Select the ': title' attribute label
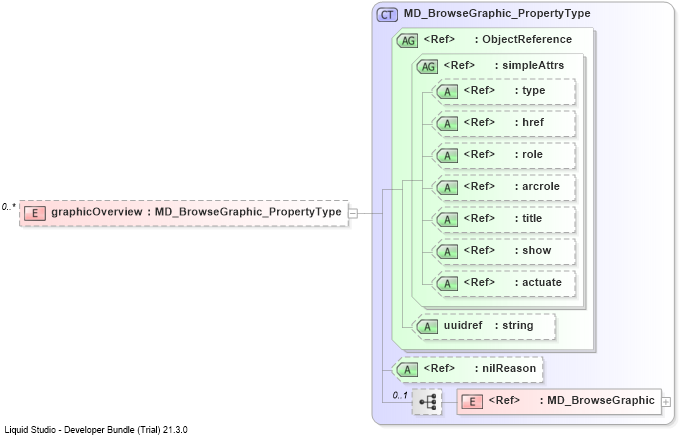The height and width of the screenshot is (435, 679). tap(528, 219)
